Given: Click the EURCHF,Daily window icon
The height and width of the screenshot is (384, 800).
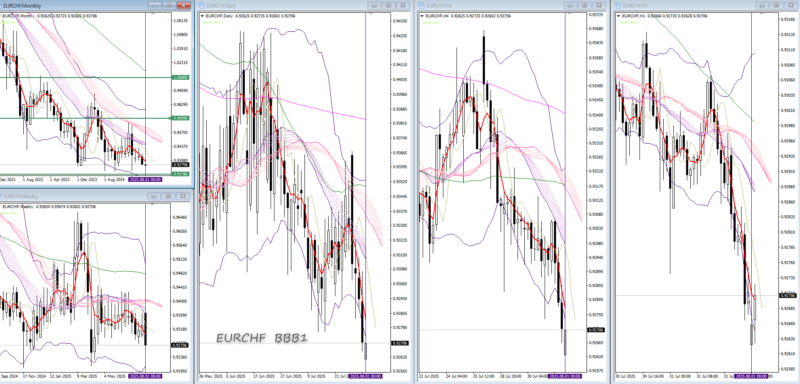Looking at the screenshot, I should (x=202, y=5).
